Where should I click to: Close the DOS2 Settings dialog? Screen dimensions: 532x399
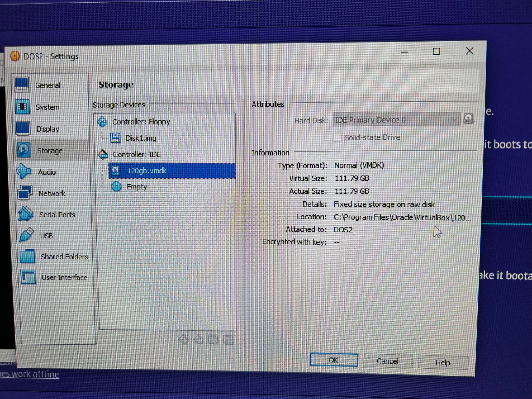click(469, 51)
